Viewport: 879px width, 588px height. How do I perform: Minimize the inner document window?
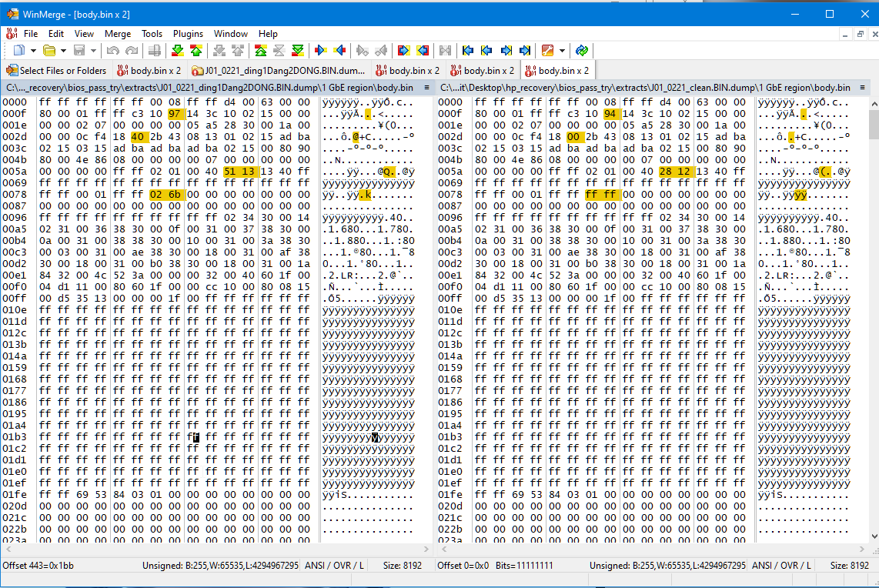click(x=845, y=34)
